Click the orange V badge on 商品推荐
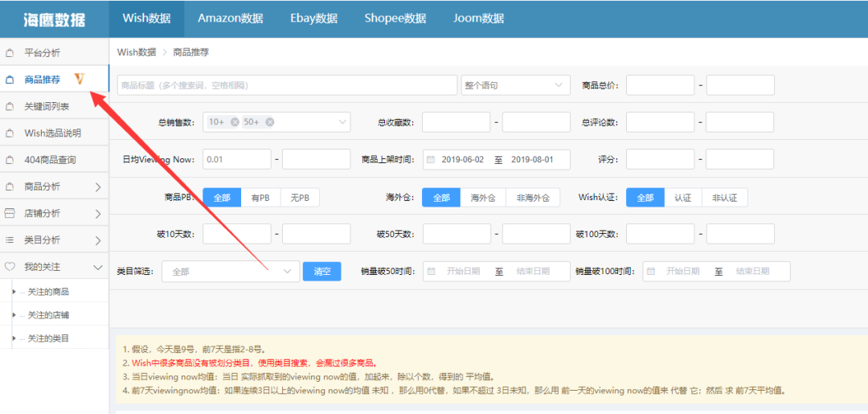This screenshot has height=414, width=868. 80,79
